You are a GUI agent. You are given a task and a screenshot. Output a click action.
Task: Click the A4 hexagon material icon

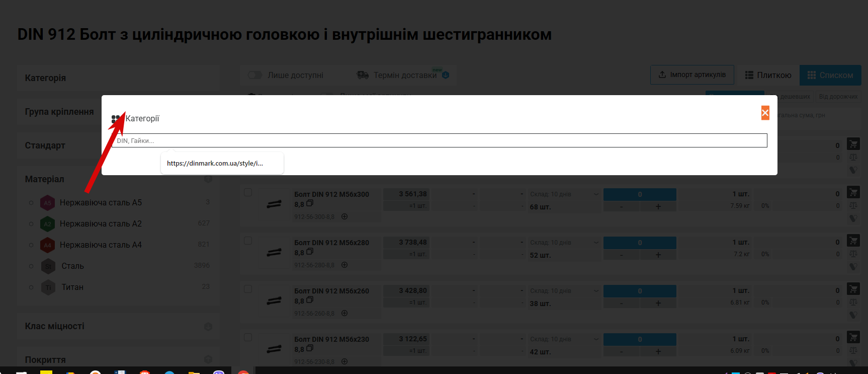click(x=48, y=245)
